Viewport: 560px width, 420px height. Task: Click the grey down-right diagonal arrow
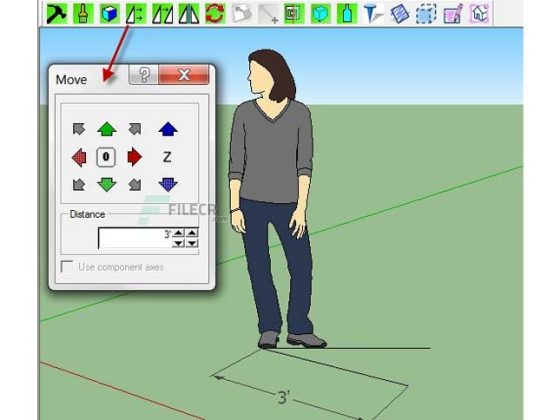pyautogui.click(x=135, y=185)
